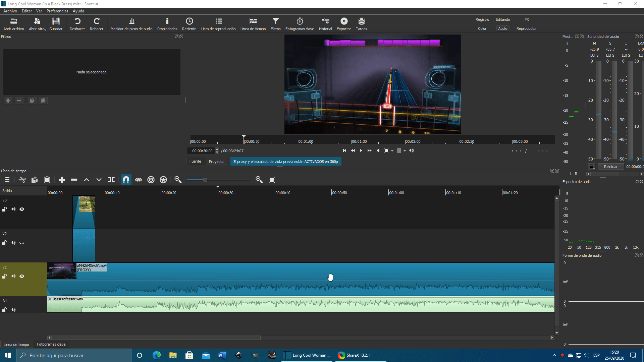Copy the selected timeline clip
Image resolution: width=644 pixels, height=362 pixels.
[34, 180]
